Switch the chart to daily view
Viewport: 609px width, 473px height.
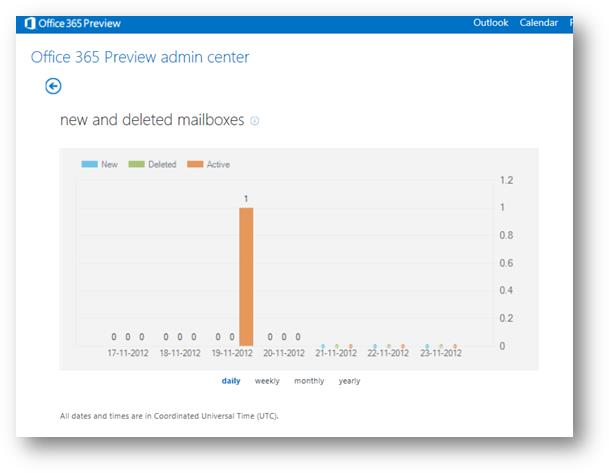click(231, 381)
